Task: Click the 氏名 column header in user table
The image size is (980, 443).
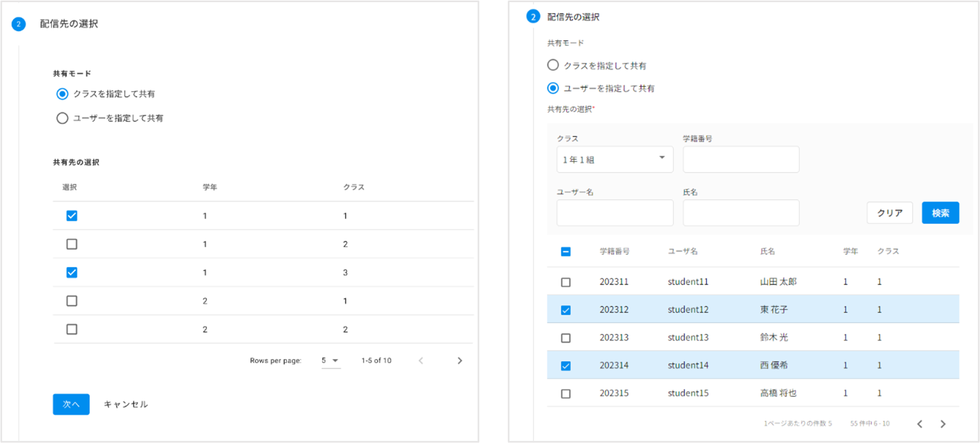Action: tap(767, 251)
